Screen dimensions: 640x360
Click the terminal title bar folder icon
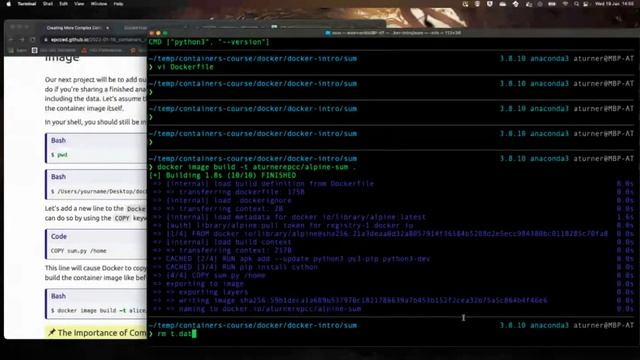(328, 33)
